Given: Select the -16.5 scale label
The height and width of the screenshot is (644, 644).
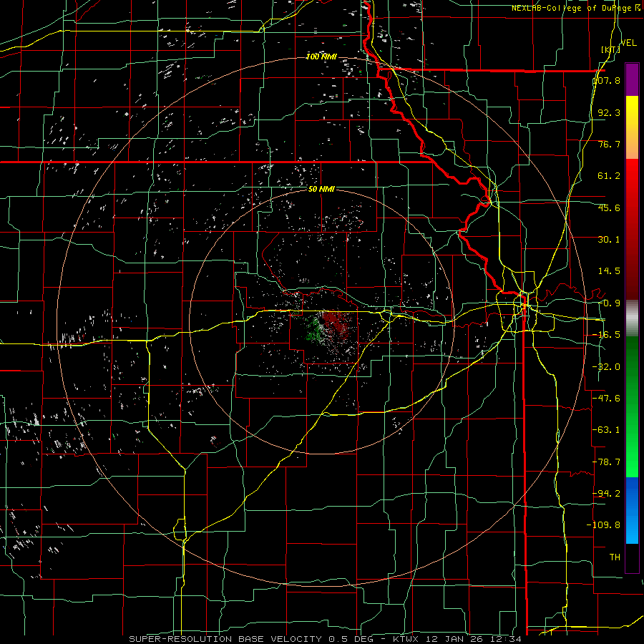Looking at the screenshot, I should tap(607, 335).
